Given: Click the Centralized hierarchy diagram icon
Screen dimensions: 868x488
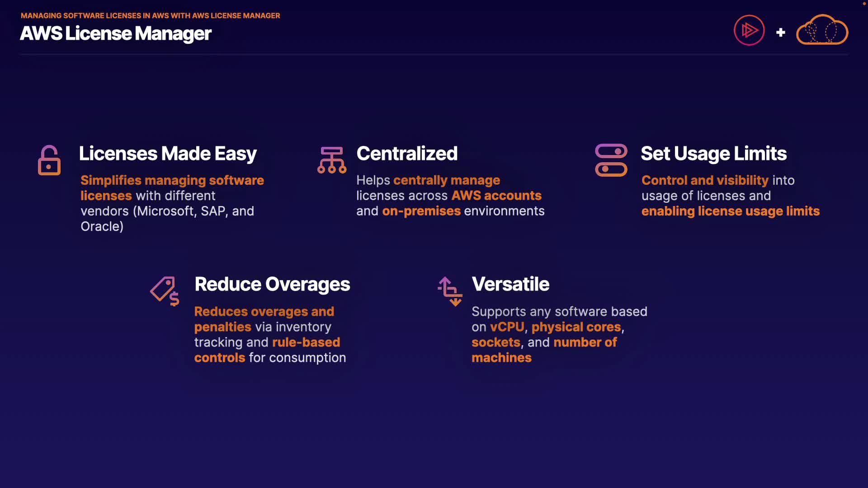Looking at the screenshot, I should [x=332, y=160].
